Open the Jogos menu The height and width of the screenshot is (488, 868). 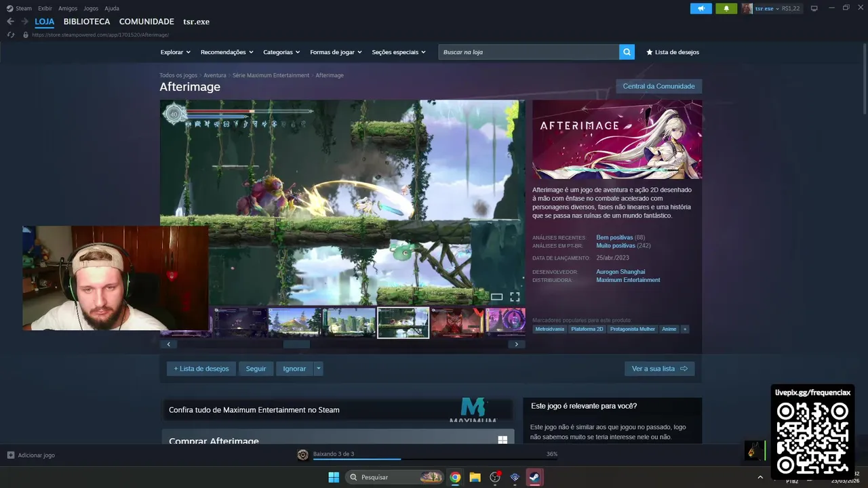click(x=91, y=8)
